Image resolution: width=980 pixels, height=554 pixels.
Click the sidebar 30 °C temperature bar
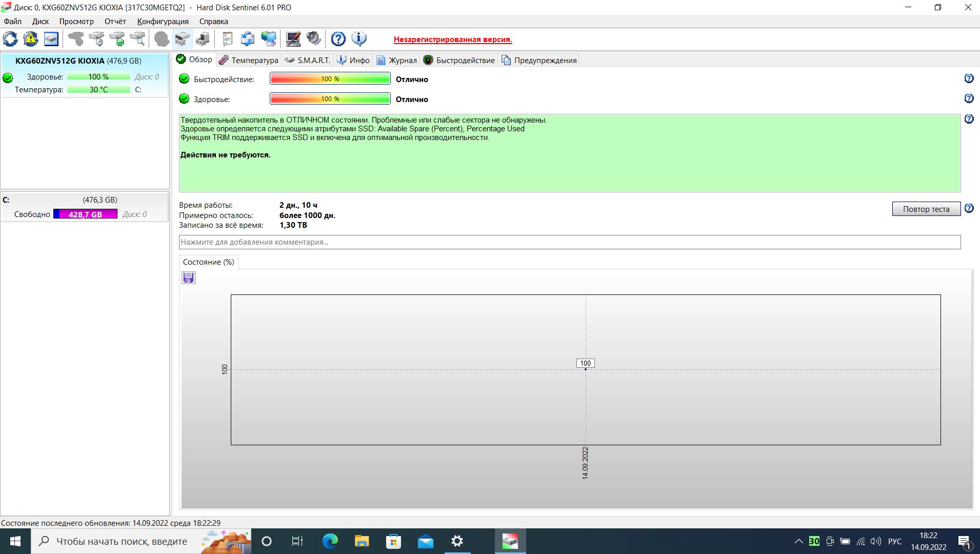[98, 90]
